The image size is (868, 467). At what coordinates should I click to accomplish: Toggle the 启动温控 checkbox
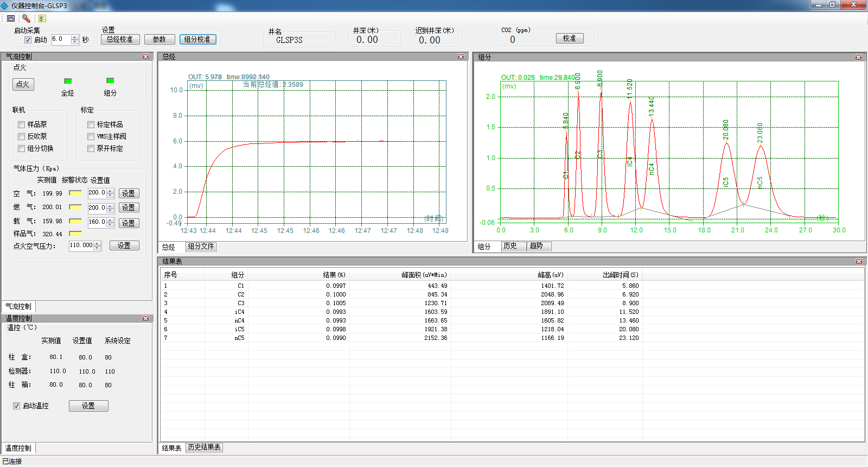16,406
